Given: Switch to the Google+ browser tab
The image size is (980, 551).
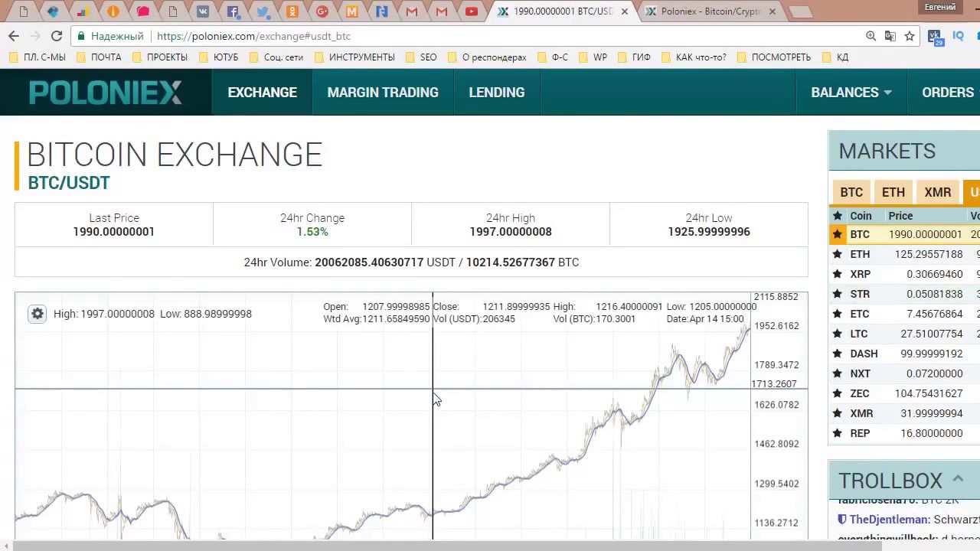Looking at the screenshot, I should pyautogui.click(x=322, y=11).
